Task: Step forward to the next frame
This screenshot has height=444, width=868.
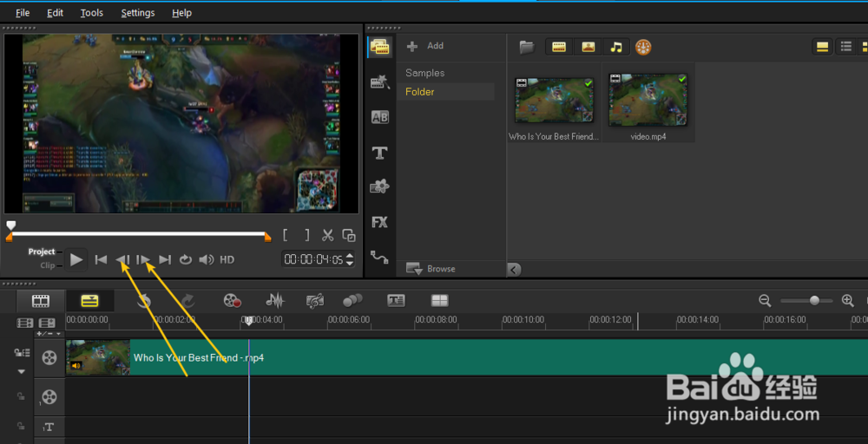Action: [143, 259]
